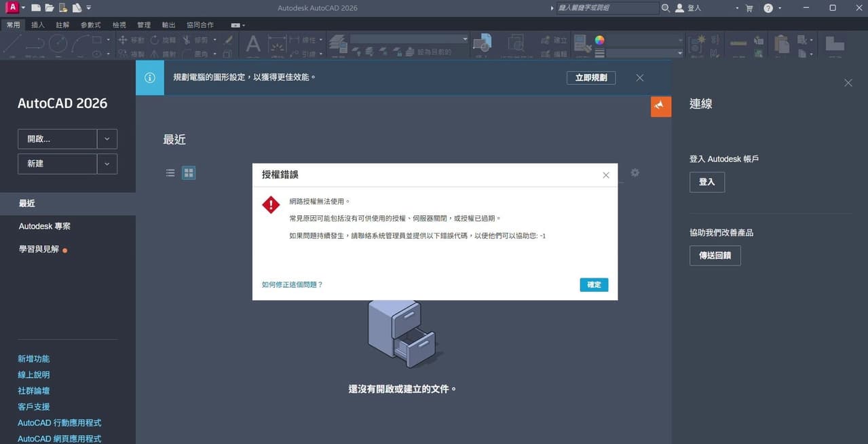Open the layer name combo box in ribbon
868x444 pixels.
click(x=409, y=39)
